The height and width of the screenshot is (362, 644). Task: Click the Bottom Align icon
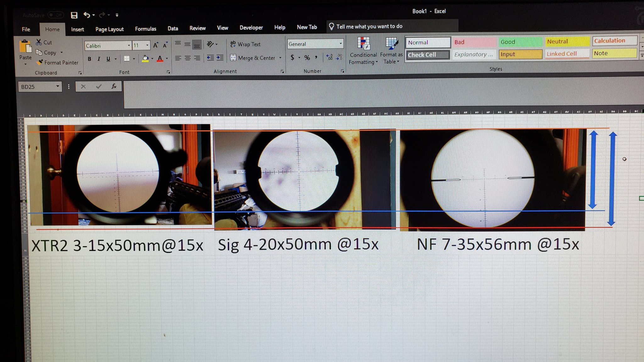pos(197,45)
